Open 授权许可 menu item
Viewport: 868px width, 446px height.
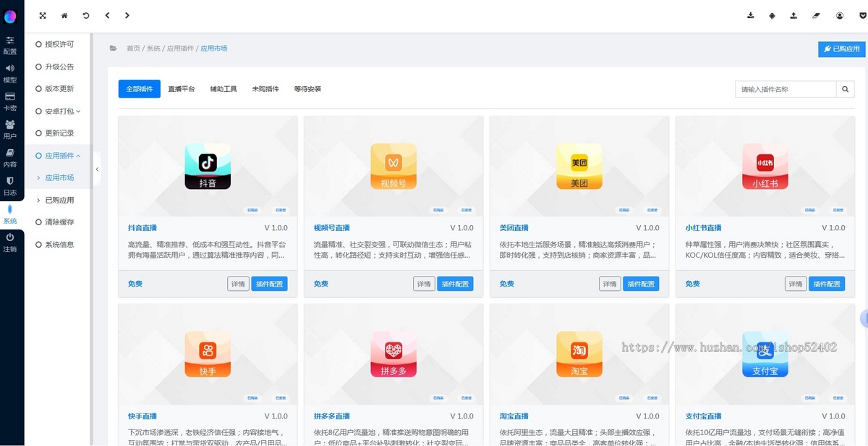click(58, 44)
